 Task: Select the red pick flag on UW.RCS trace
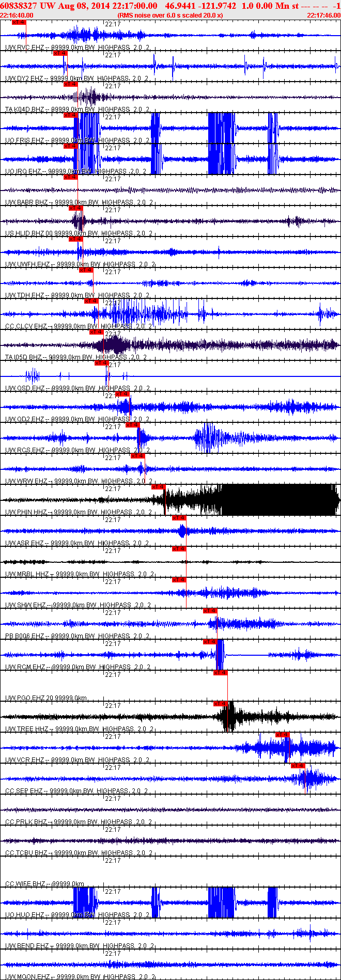[132, 425]
